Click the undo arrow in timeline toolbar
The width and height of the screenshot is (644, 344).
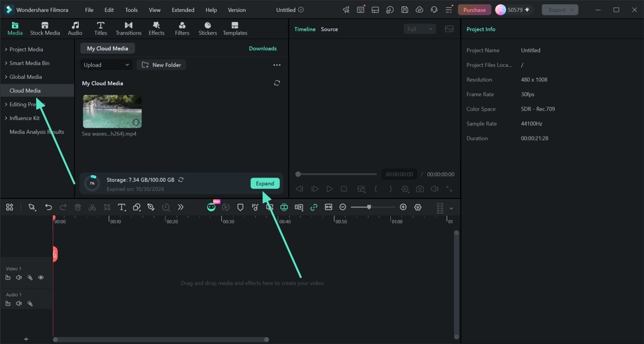pos(49,207)
